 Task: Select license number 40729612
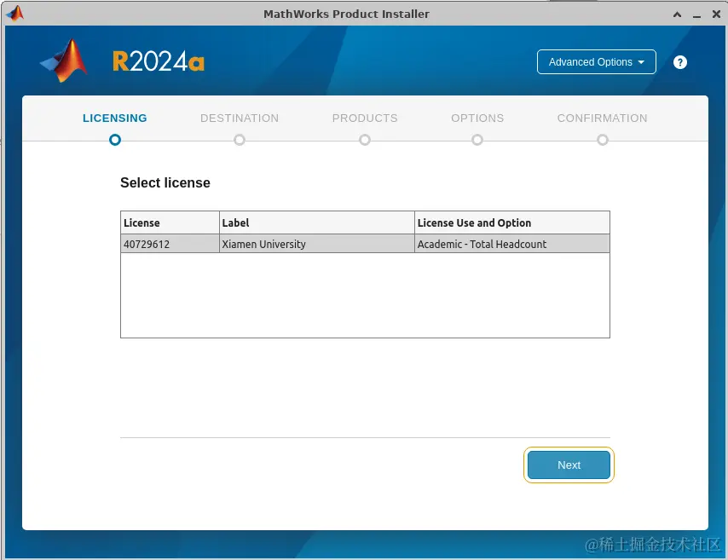pyautogui.click(x=170, y=244)
